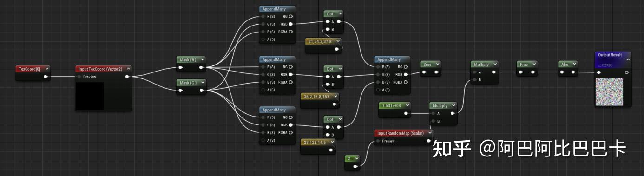Click the Input TexCoord (Vector2) output pin

[127, 77]
